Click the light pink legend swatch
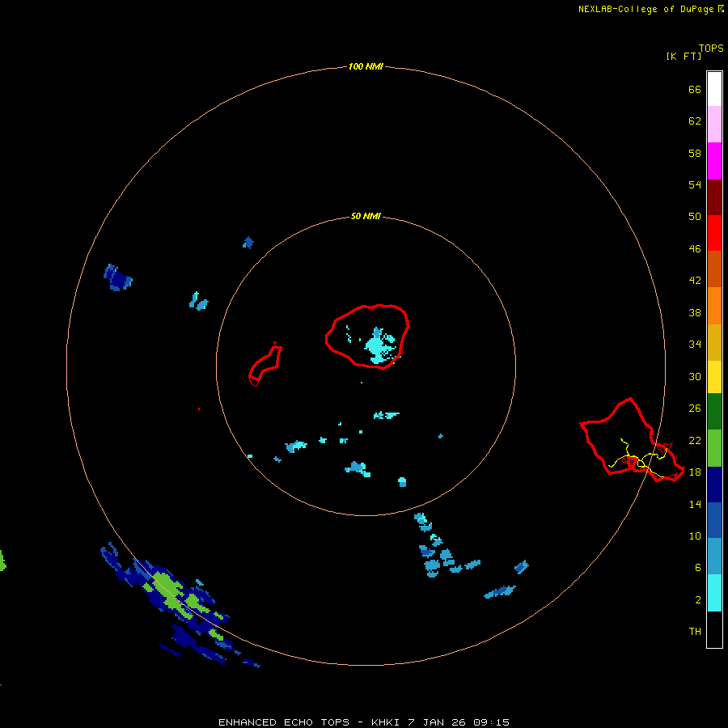 [x=714, y=124]
